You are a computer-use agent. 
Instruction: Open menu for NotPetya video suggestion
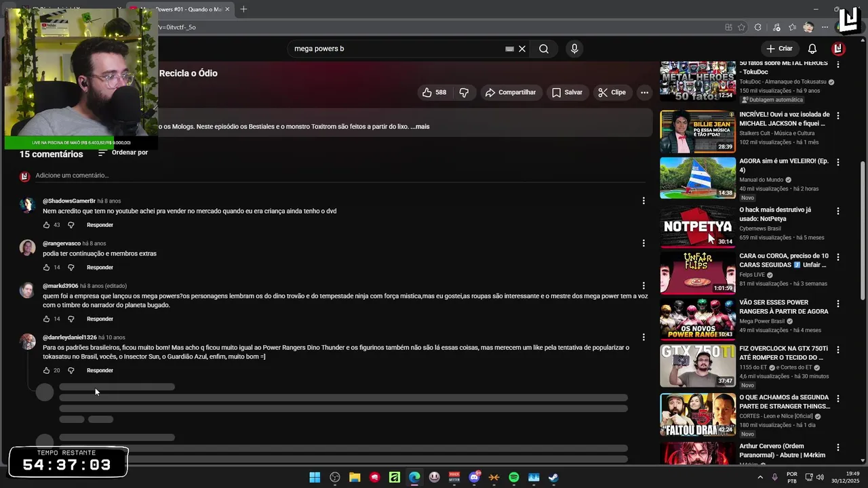[838, 211]
